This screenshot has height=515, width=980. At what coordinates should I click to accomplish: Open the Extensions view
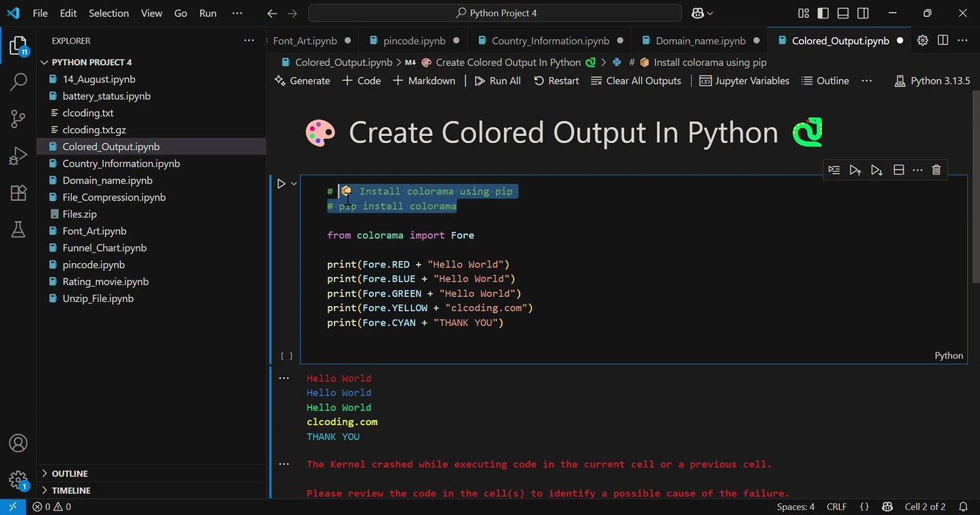click(18, 192)
